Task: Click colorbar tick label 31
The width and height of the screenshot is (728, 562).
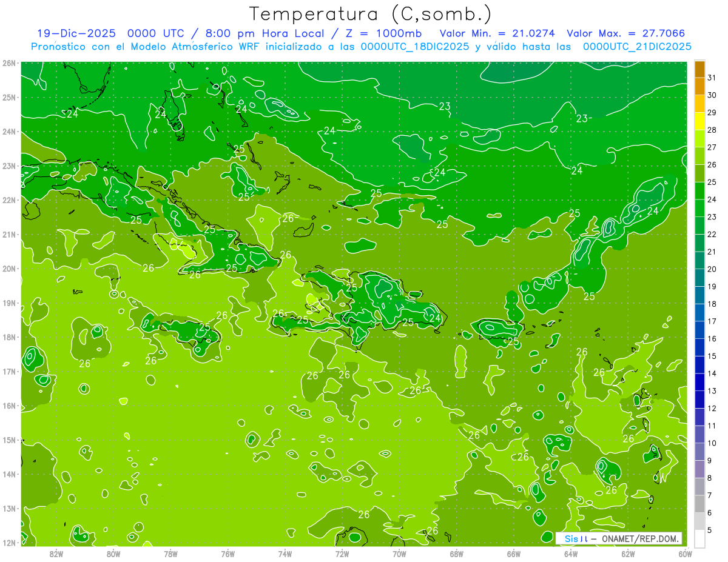Action: [712, 78]
